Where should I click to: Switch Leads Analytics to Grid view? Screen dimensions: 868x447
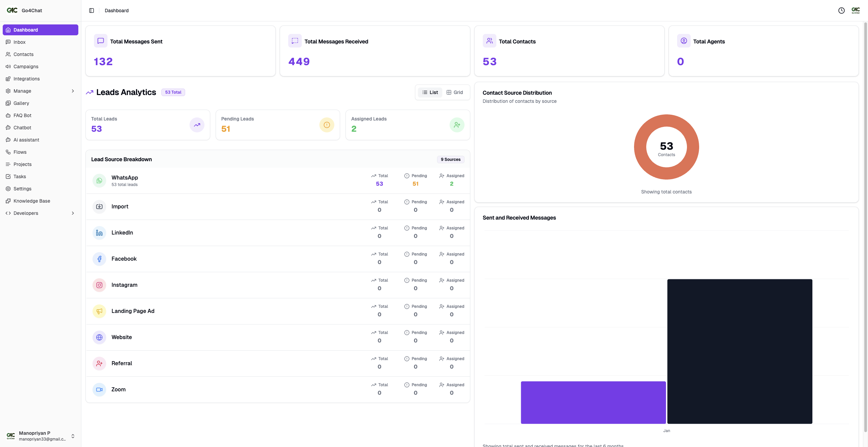click(455, 92)
